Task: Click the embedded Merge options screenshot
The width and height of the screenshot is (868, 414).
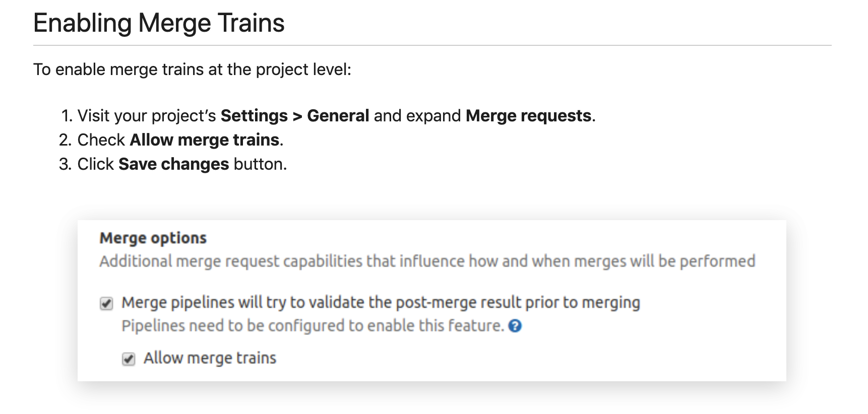Action: pyautogui.click(x=432, y=300)
